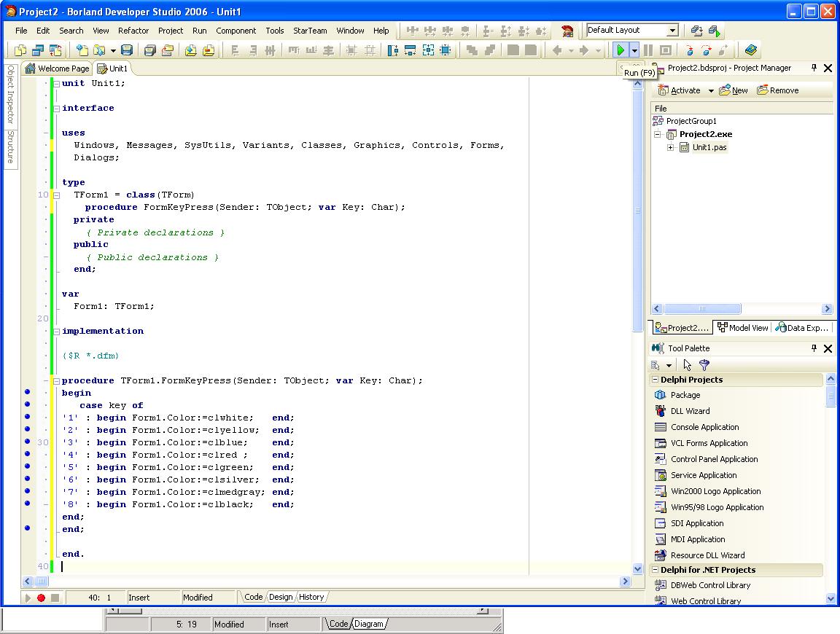
Task: Click the Save current desktop layout icon
Action: click(x=696, y=31)
